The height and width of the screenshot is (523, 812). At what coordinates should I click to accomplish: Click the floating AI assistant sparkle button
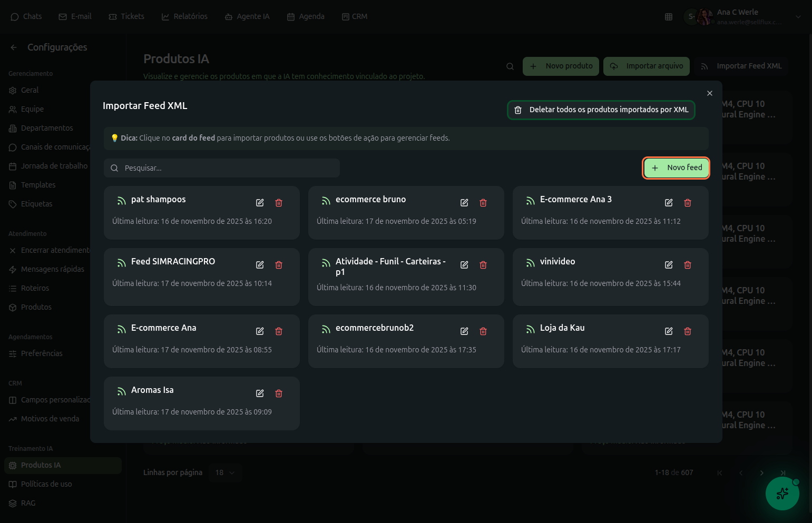pos(782,494)
